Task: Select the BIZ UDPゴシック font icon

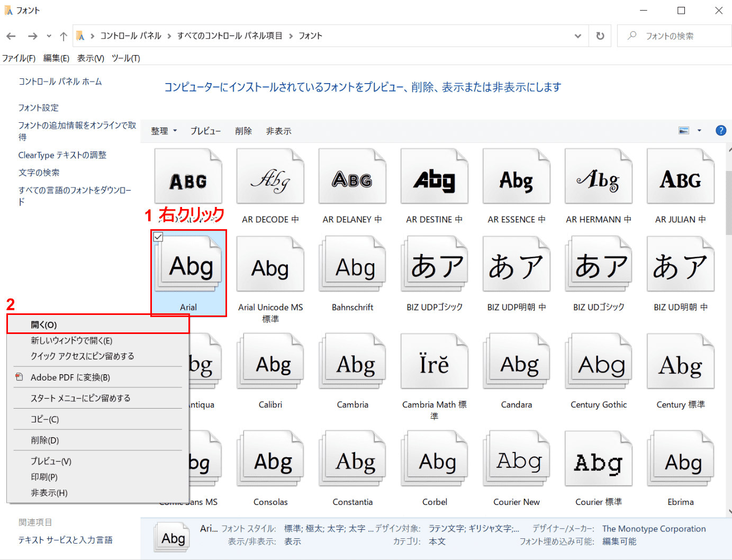Action: tap(435, 264)
